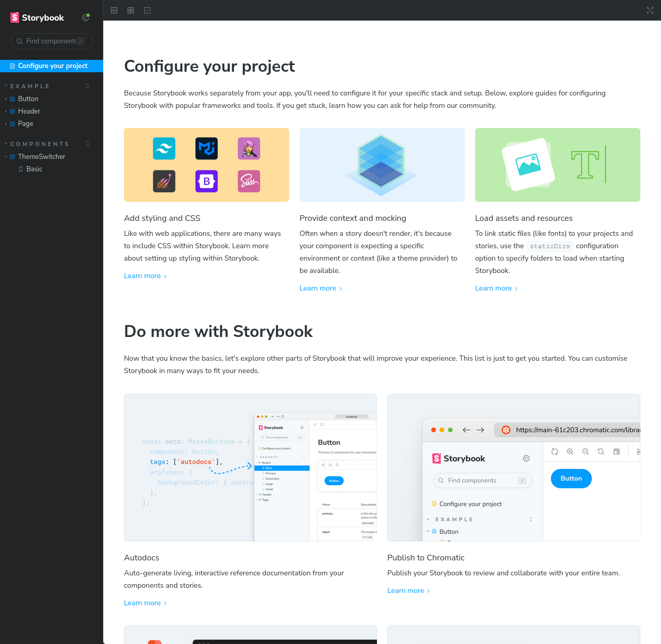Viewport: 661px width, 644px height.
Task: Expand the Page component in sidebar
Action: pyautogui.click(x=25, y=123)
